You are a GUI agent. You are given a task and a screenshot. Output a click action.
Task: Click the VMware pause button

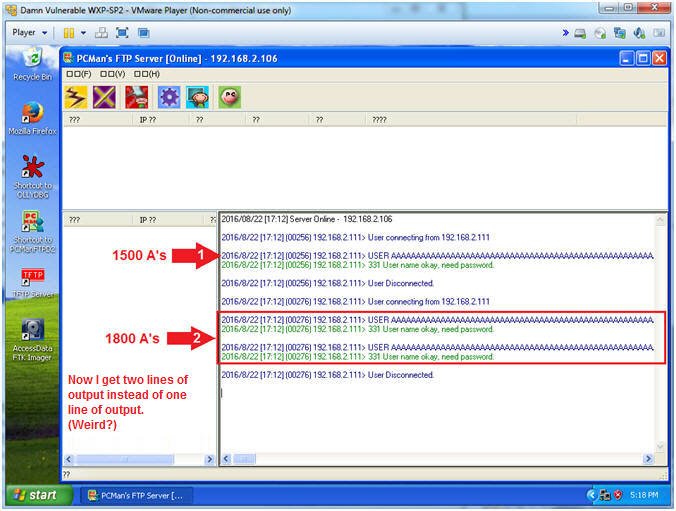click(69, 33)
